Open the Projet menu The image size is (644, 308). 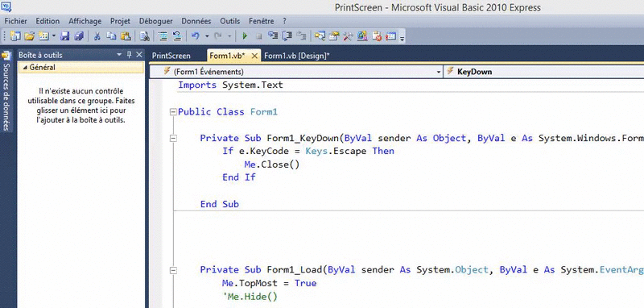click(120, 21)
